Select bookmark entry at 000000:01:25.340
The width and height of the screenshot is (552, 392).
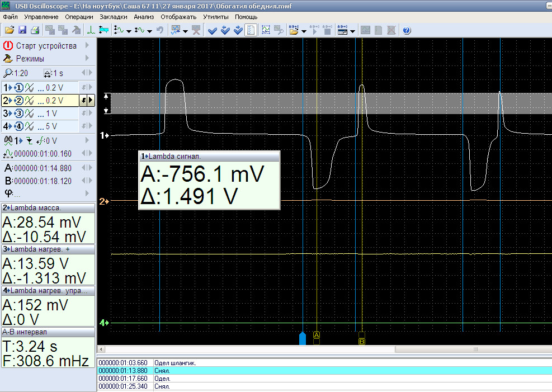[123, 386]
